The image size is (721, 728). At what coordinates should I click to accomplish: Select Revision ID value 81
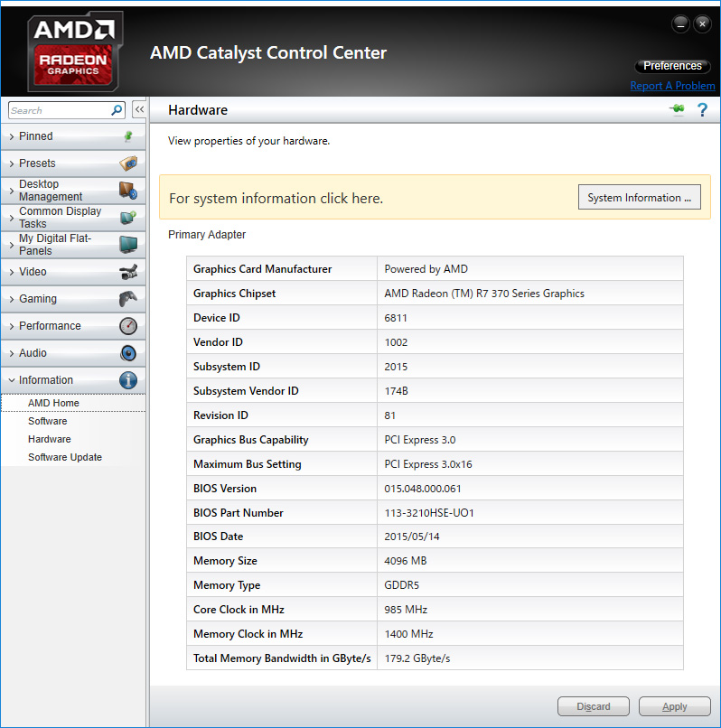tap(530, 415)
